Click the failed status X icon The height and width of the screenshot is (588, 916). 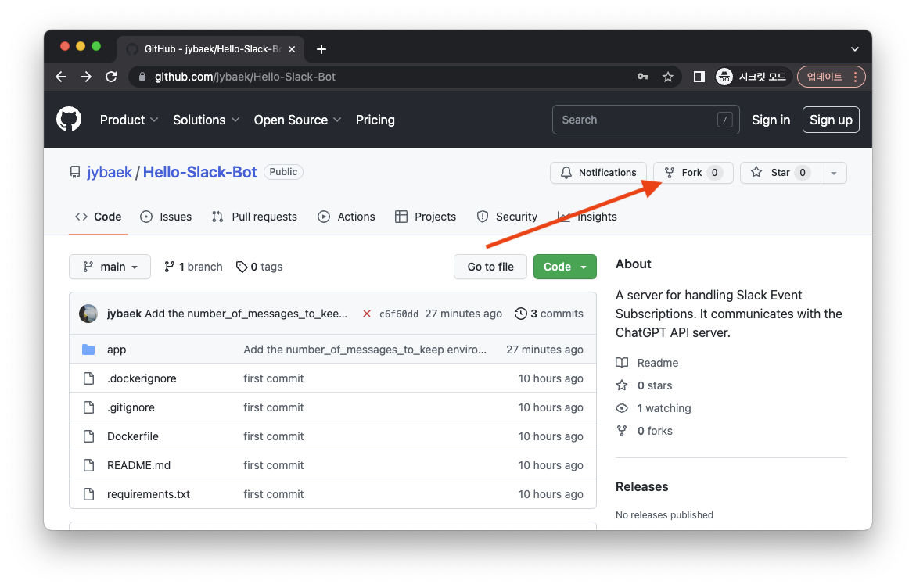pos(366,314)
